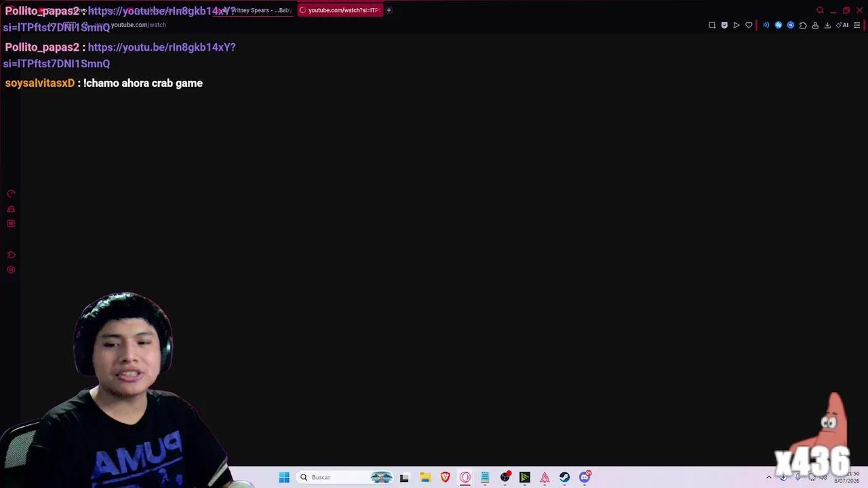Click the sound waves extension icon
The height and width of the screenshot is (488, 868).
(x=766, y=25)
